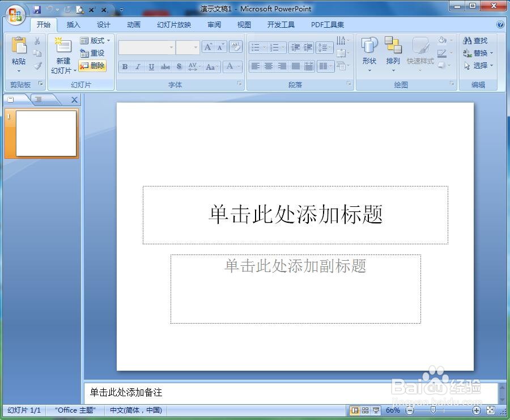Click the zoom slider marker
This screenshot has height=420, width=510.
[x=433, y=410]
